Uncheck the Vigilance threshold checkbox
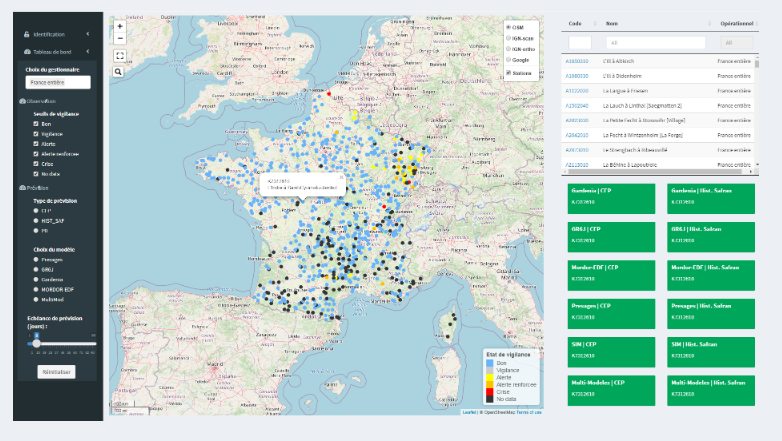This screenshot has width=782, height=441. (36, 134)
